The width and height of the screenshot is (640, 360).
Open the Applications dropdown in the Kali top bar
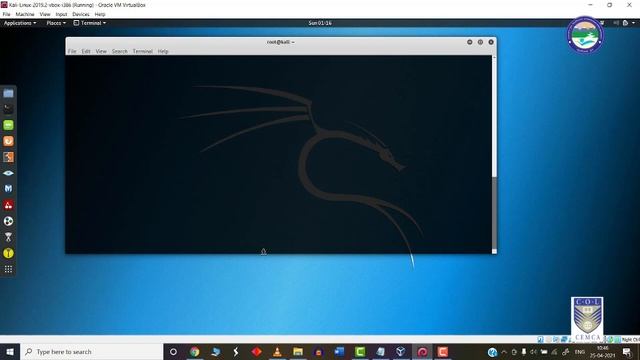(x=20, y=23)
